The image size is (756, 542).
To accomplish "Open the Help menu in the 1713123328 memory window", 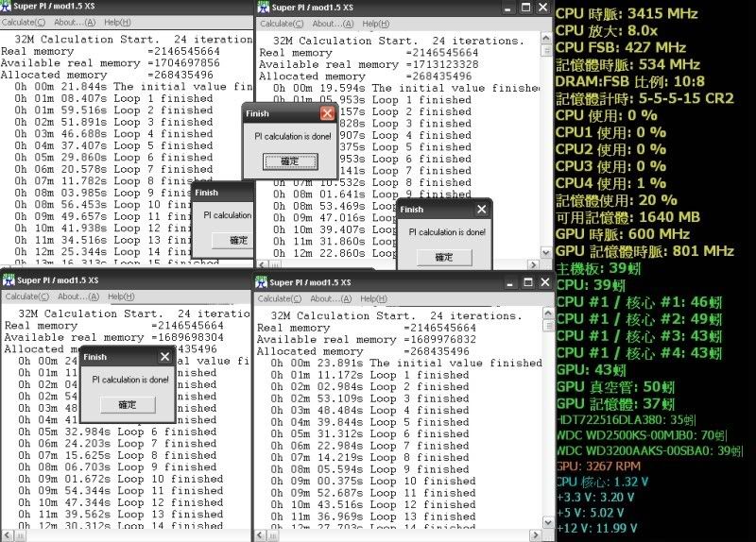I will [375, 24].
